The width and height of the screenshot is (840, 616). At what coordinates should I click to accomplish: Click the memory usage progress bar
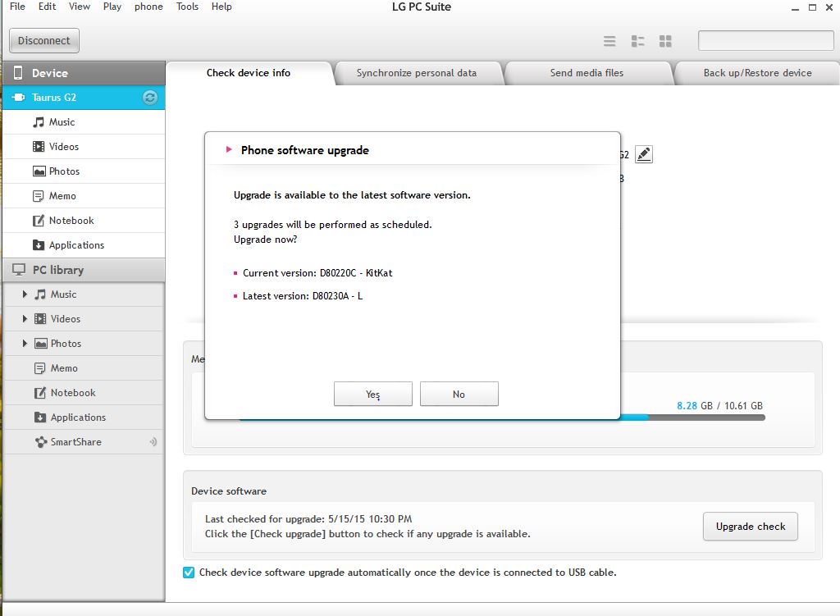[692, 418]
